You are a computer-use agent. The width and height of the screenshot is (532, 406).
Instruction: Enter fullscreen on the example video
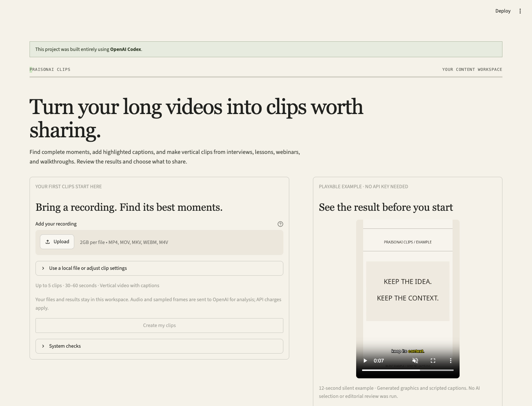pyautogui.click(x=433, y=361)
